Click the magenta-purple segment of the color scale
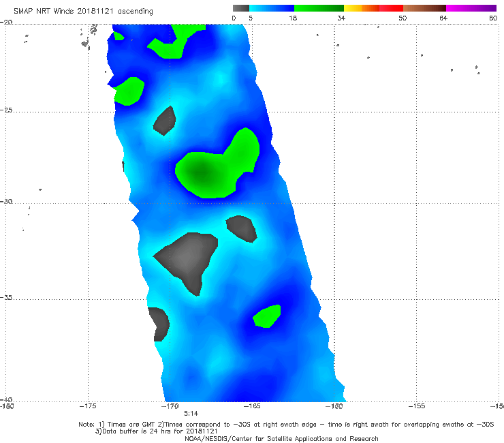Image resolution: width=504 pixels, height=443 pixels. click(471, 8)
